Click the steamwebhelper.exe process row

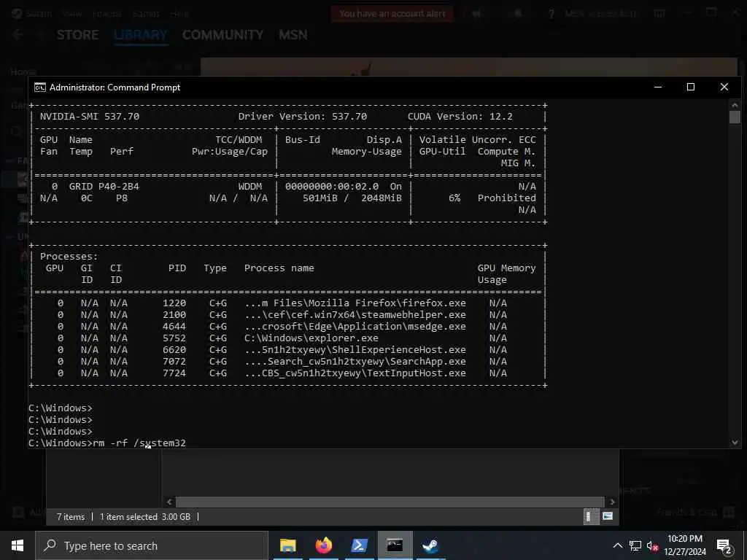287,315
